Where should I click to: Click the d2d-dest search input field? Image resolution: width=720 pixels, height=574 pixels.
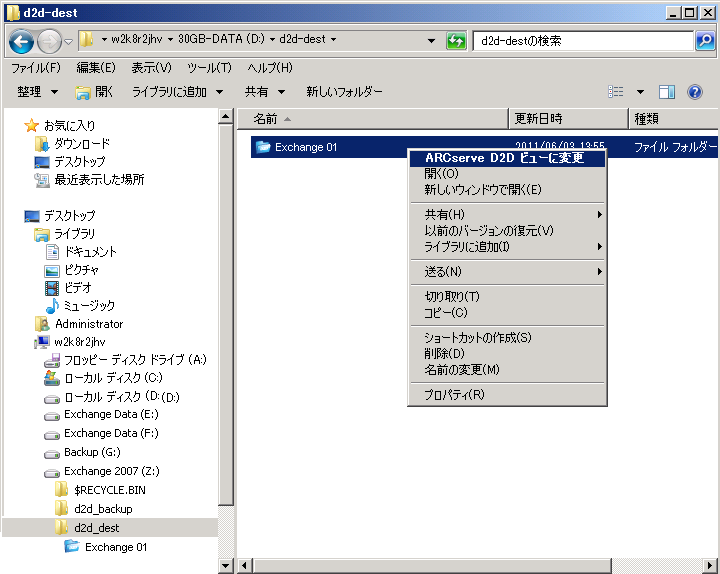583,41
